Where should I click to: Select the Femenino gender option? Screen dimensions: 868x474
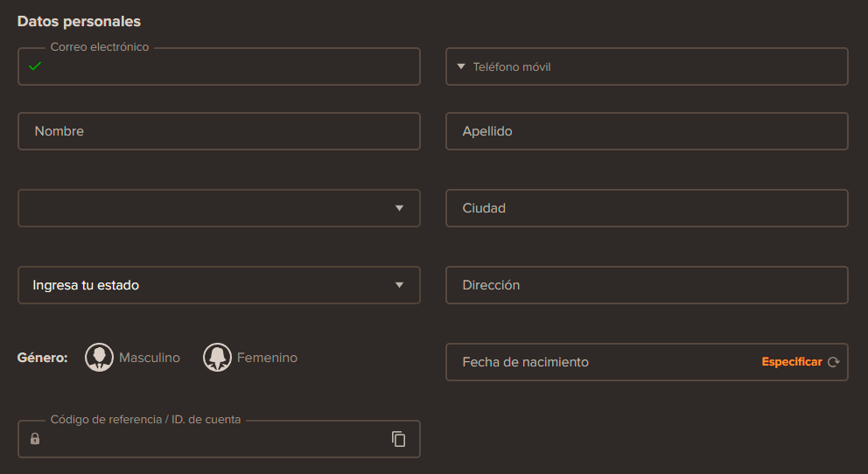pyautogui.click(x=267, y=358)
